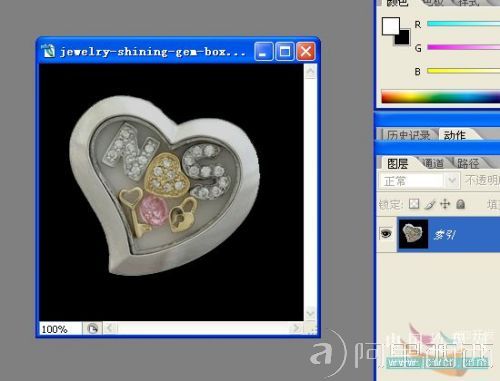Hide the 索引 layer with the eye icon
The height and width of the screenshot is (381, 500).
pos(386,233)
